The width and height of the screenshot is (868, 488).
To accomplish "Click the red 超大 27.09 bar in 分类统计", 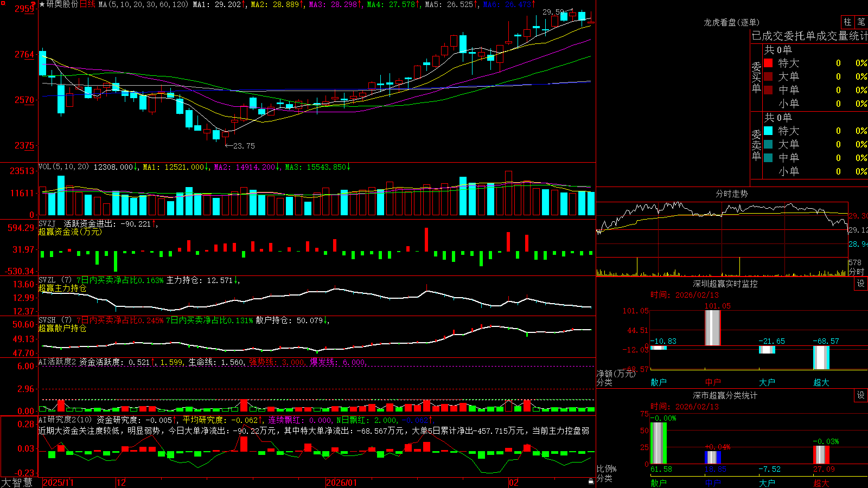I will click(821, 455).
